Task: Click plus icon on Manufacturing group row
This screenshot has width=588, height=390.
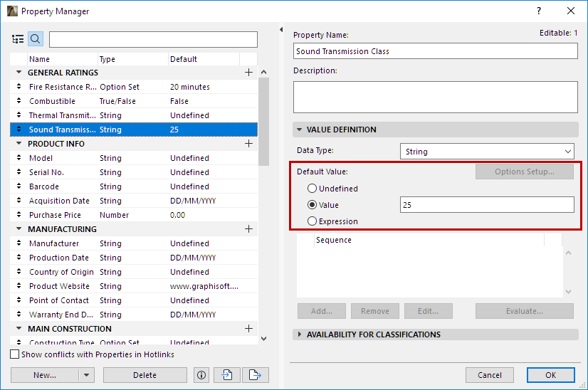Action: [x=248, y=229]
